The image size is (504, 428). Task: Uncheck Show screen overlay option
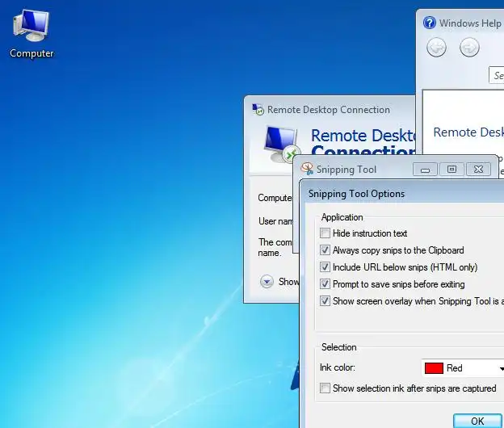(325, 301)
